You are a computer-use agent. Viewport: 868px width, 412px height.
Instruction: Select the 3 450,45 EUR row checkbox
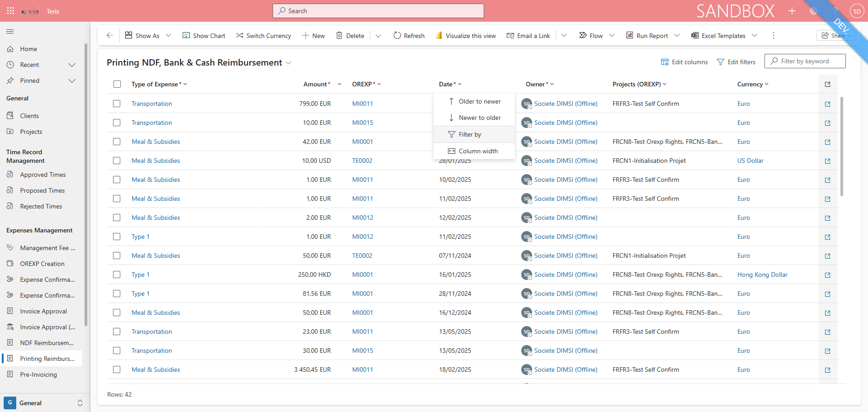(117, 369)
